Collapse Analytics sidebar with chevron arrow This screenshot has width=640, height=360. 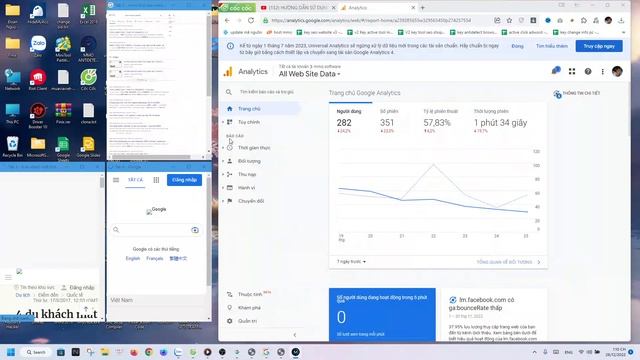295,335
